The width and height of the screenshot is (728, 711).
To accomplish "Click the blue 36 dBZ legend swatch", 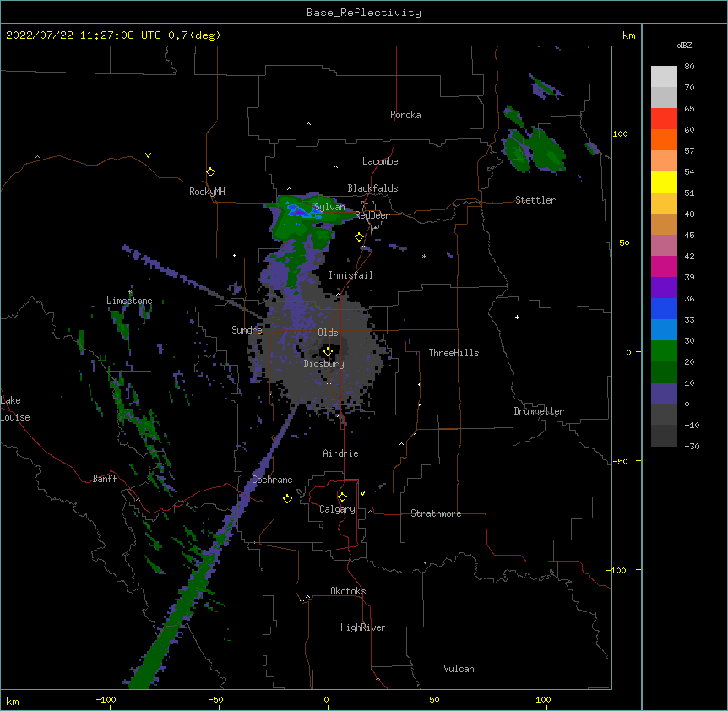I will click(664, 308).
